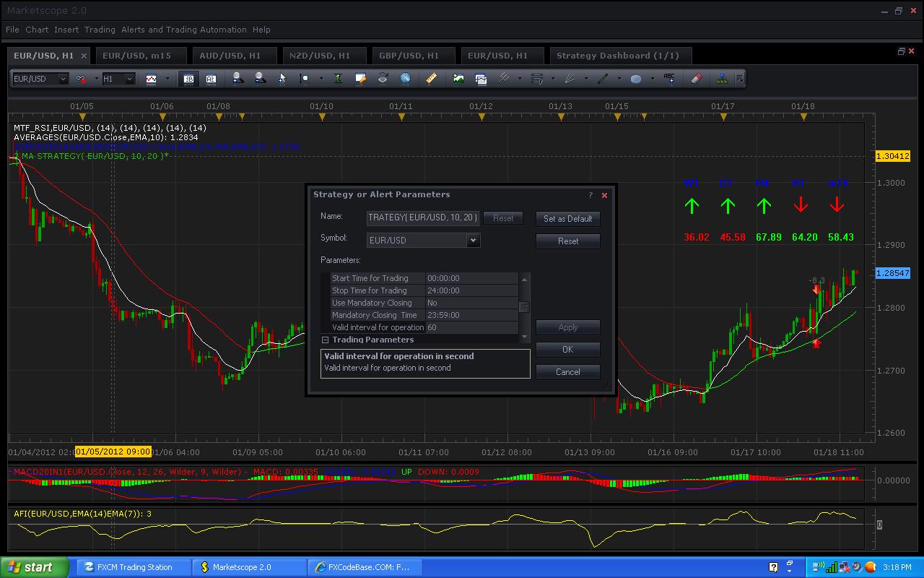
Task: Switch to FXCM Trading Station taskbar window
Action: [134, 567]
